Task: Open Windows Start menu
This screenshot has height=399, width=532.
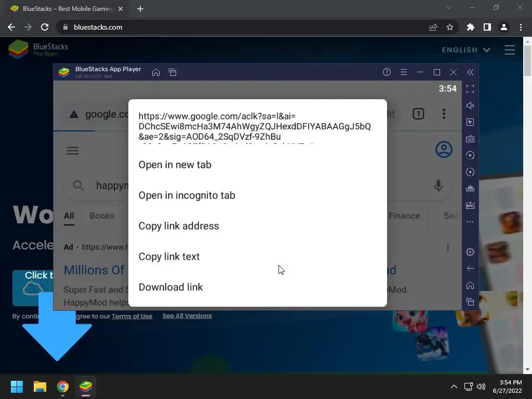Action: click(17, 387)
